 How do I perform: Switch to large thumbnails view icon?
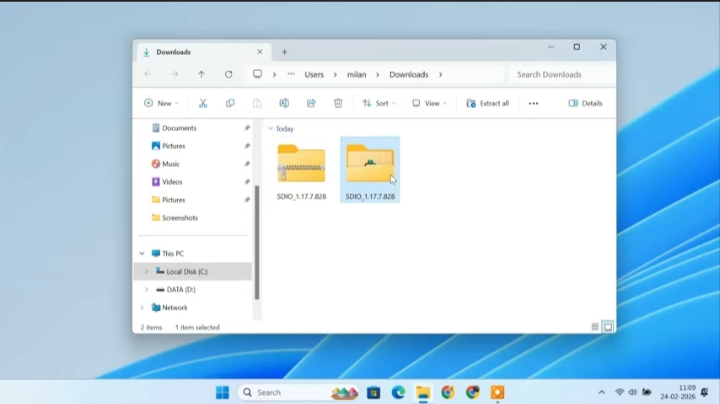click(x=608, y=327)
